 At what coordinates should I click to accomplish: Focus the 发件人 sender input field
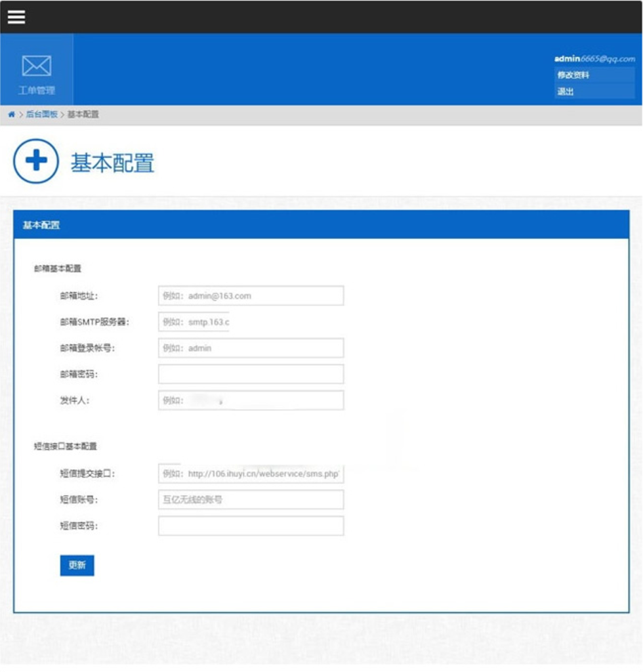point(251,400)
